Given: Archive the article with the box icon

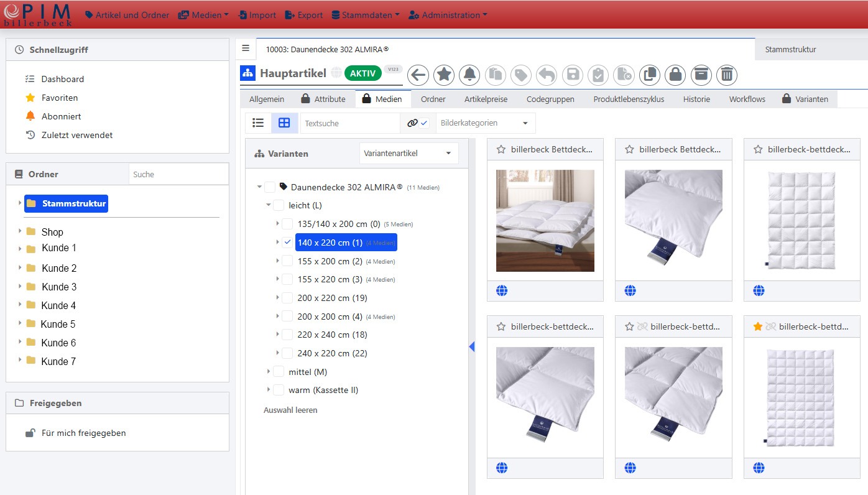Looking at the screenshot, I should (x=701, y=75).
